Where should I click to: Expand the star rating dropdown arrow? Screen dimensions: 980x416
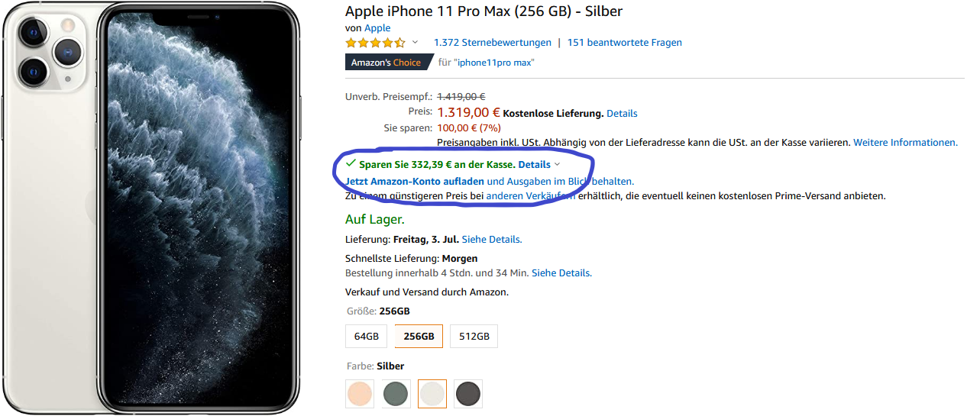pos(416,43)
